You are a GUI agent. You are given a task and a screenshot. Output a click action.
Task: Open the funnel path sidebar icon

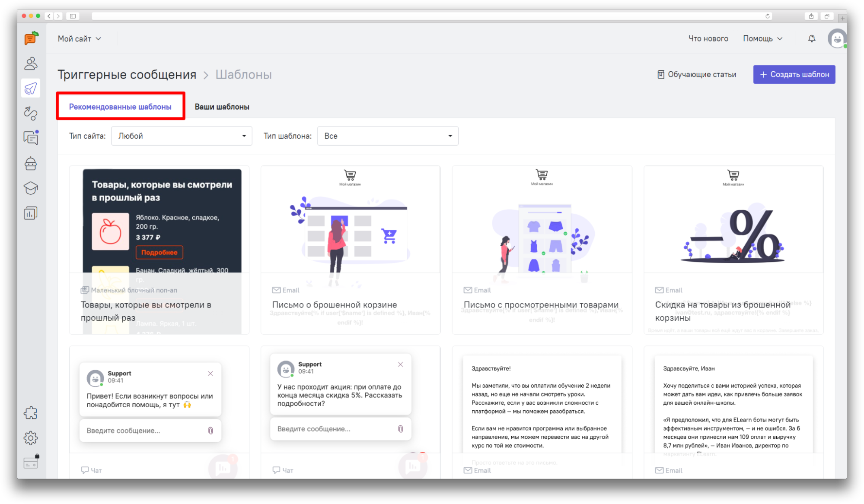pos(31,113)
